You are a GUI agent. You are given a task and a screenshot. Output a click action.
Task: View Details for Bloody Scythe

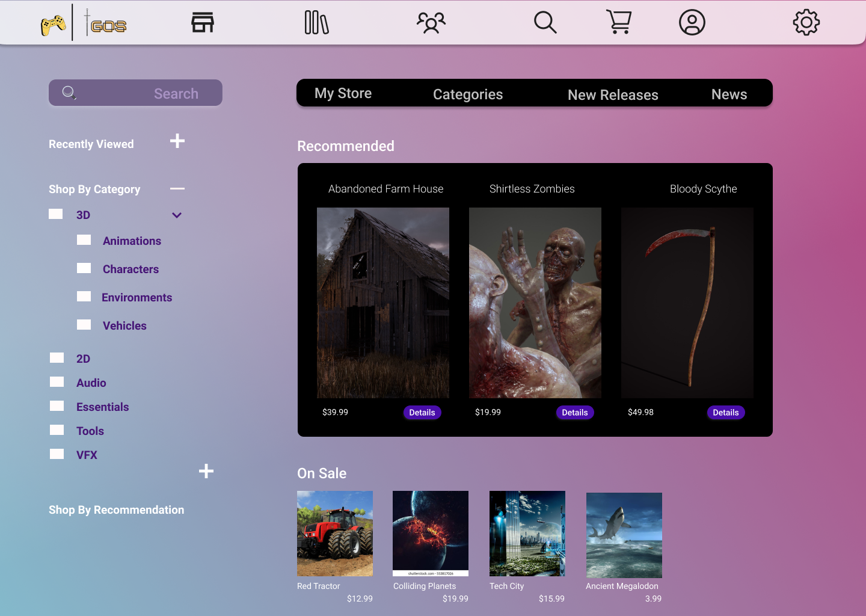726,413
